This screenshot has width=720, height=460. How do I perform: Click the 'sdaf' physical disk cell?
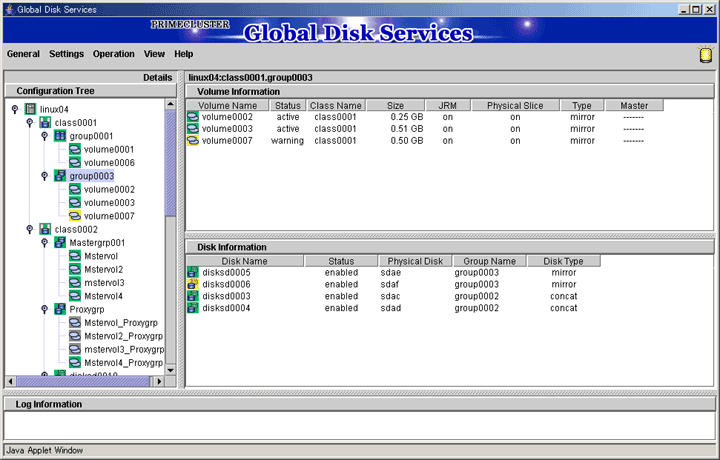click(x=390, y=285)
